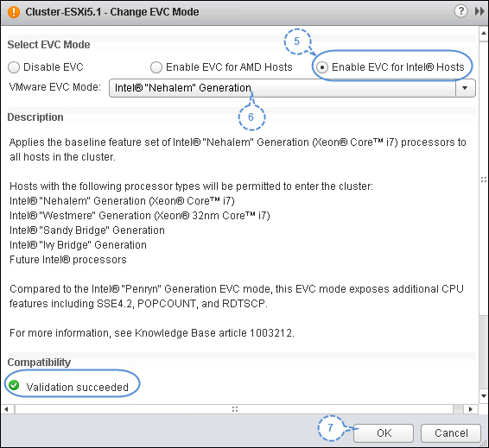Click the horizontal scrollbar left arrow

pos(7,409)
